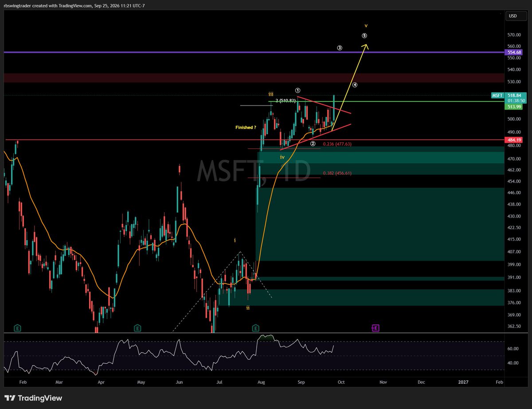Select the '0.382 (456.61)' fib label
The height and width of the screenshot is (409, 532).
[x=337, y=173]
